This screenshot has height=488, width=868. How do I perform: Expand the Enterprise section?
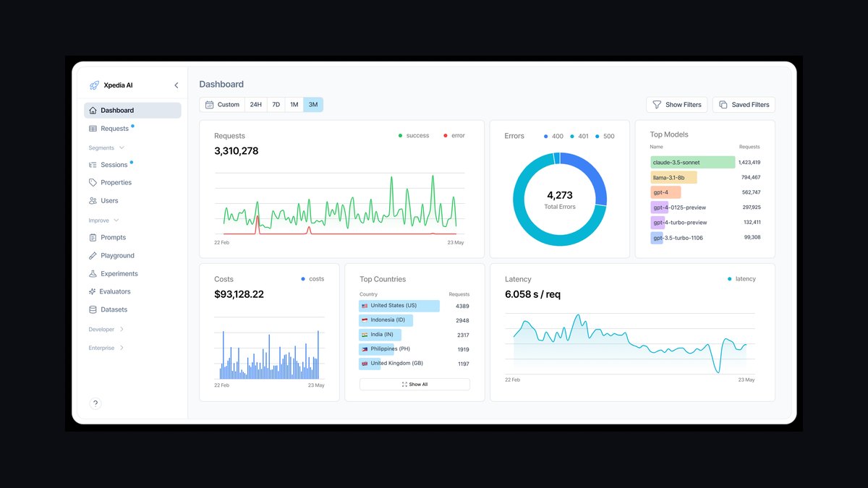pyautogui.click(x=106, y=348)
